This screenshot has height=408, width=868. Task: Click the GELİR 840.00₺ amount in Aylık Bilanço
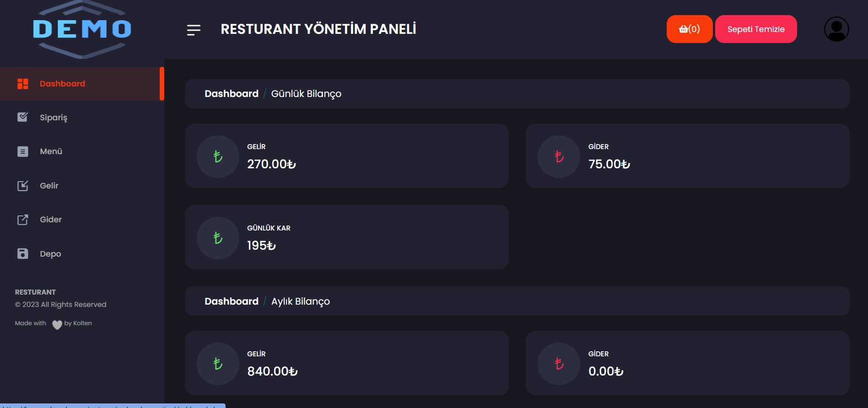pyautogui.click(x=272, y=371)
